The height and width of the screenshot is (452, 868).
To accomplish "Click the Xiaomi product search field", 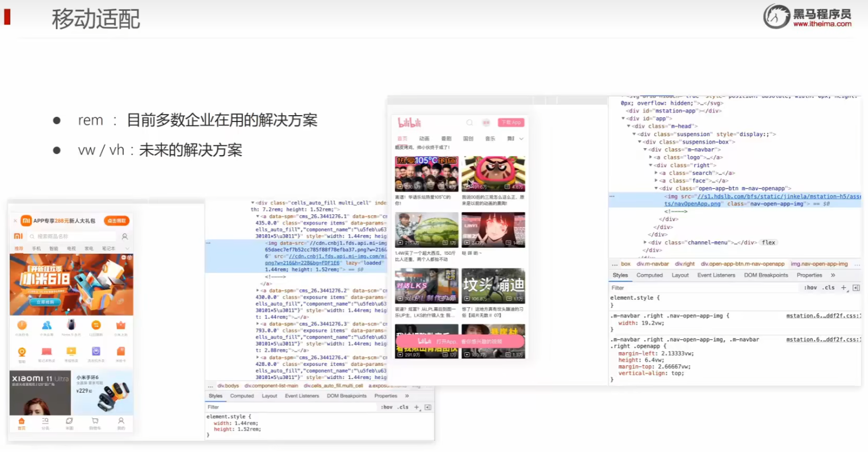I will [x=72, y=236].
